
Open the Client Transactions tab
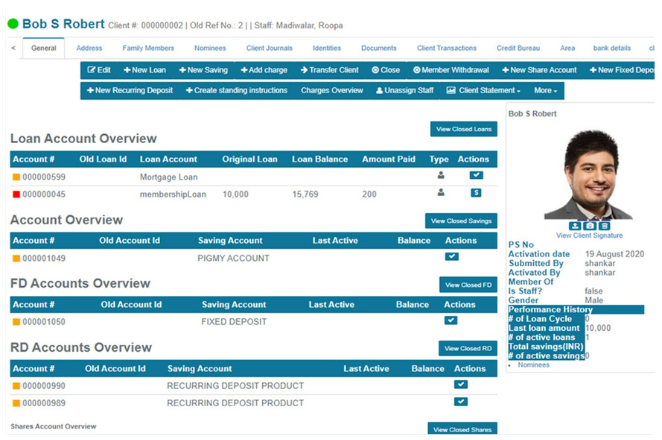tap(447, 48)
